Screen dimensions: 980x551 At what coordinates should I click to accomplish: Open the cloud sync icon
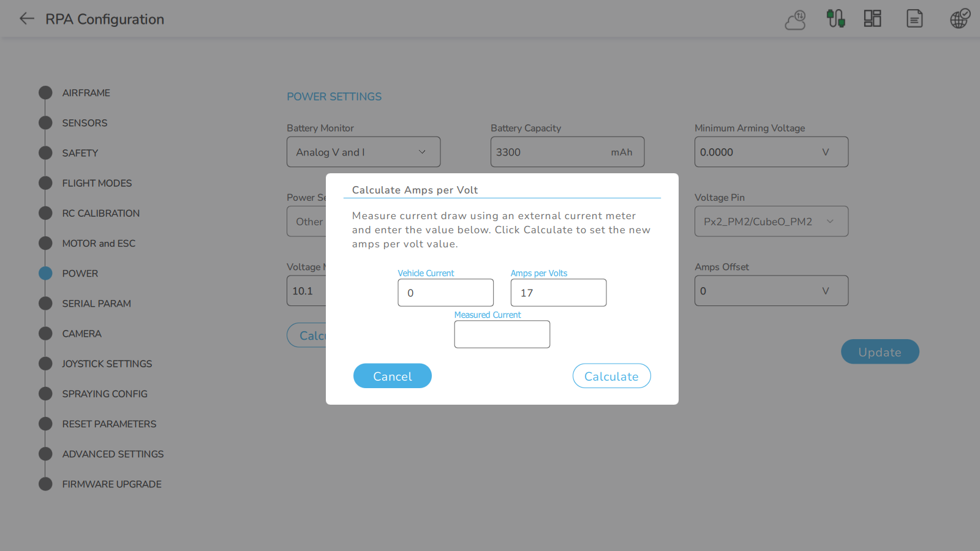tap(796, 20)
